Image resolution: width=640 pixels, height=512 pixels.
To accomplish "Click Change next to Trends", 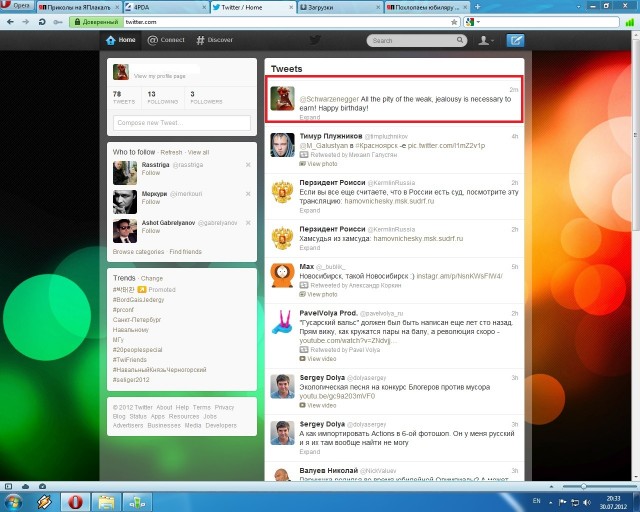I will [x=152, y=278].
